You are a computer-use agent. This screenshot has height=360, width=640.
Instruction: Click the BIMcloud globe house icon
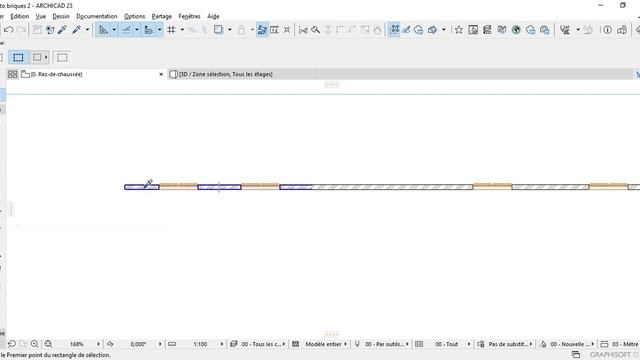pos(544,30)
